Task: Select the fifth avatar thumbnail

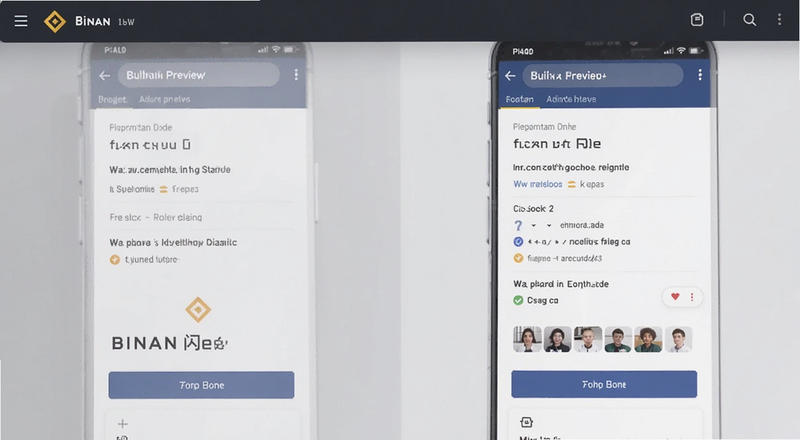Action: 648,339
